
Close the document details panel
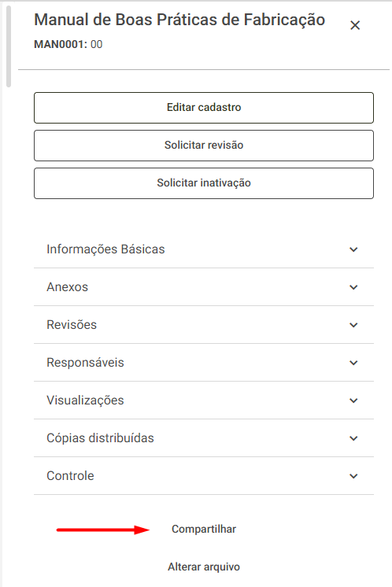[354, 25]
